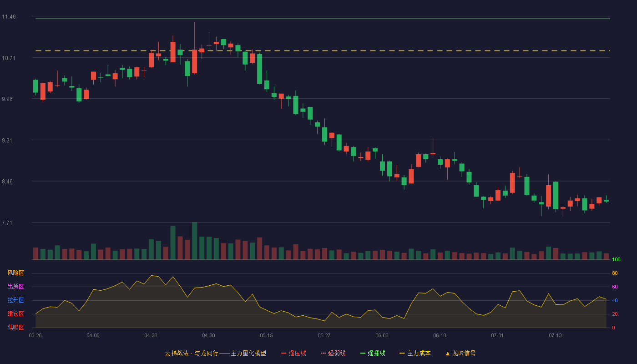The height and width of the screenshot is (364, 637).
Task: Click the 07-13 date label
Action: 556,335
